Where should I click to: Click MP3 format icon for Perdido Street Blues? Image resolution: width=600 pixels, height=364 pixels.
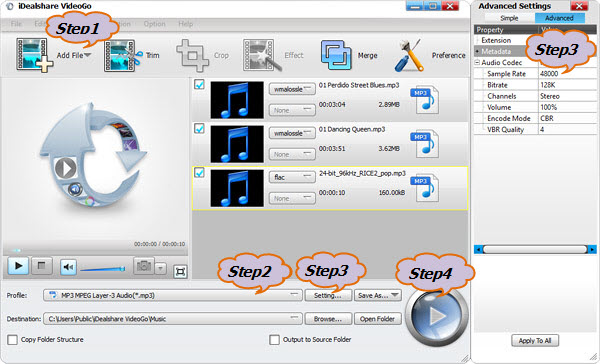click(424, 100)
